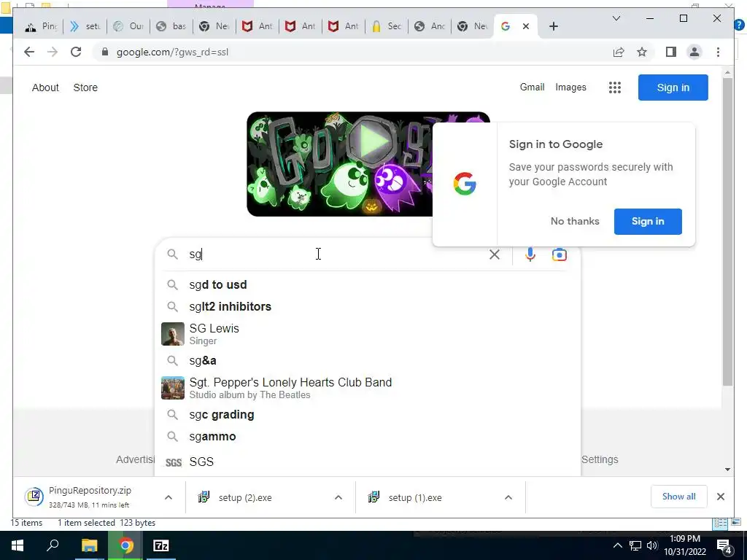Viewport: 747px width, 560px height.
Task: Expand PinguRepository.zip download options
Action: pos(169,497)
